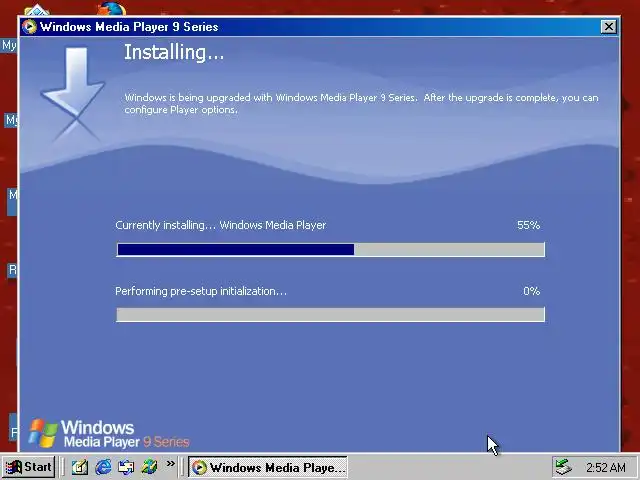
Task: Click the network status tray icon
Action: click(x=563, y=467)
